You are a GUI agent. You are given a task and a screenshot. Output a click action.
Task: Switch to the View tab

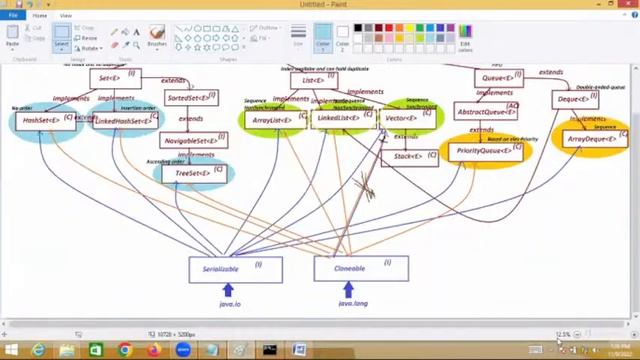click(x=65, y=16)
